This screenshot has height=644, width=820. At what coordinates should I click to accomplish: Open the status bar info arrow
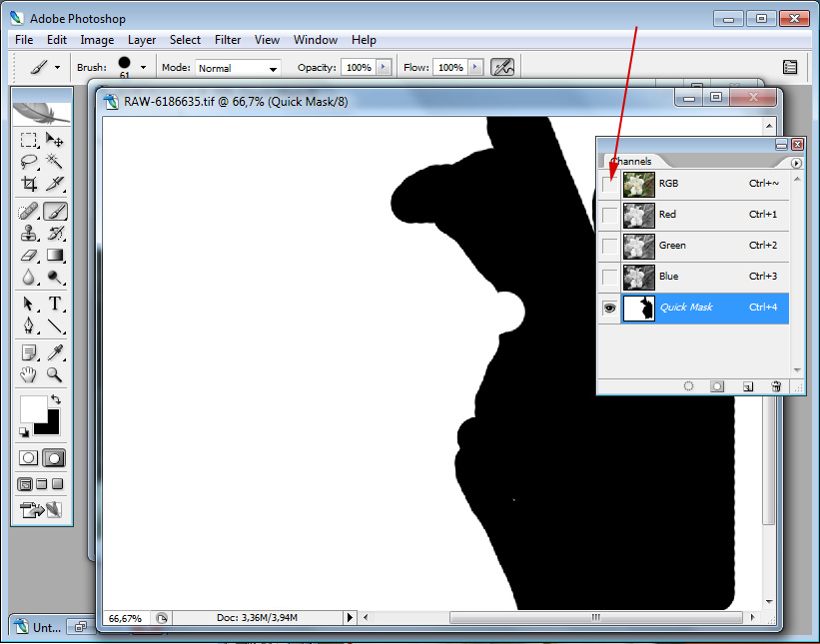click(350, 617)
